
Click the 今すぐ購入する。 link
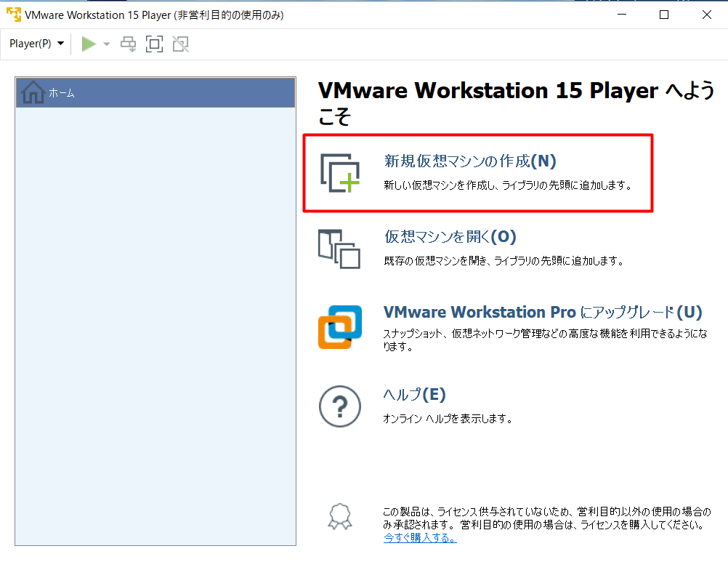coord(420,538)
